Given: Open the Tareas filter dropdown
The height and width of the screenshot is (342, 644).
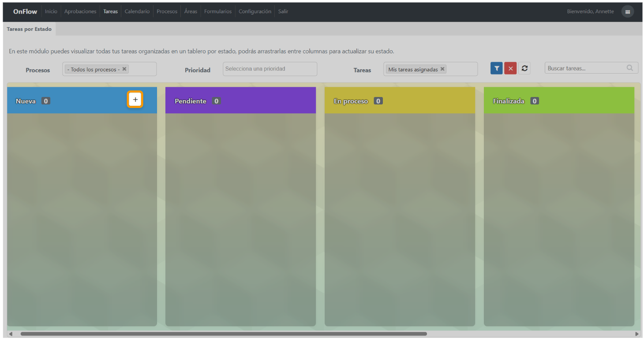Looking at the screenshot, I should tap(431, 69).
